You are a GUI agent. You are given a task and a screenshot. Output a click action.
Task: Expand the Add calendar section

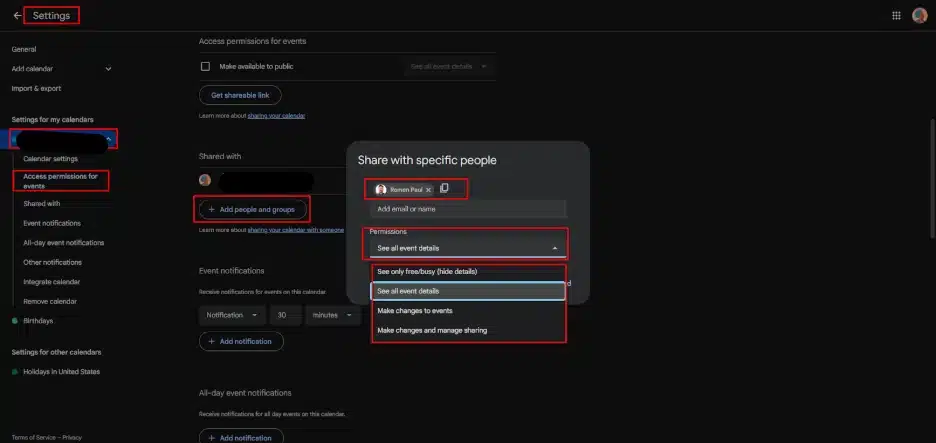[108, 68]
